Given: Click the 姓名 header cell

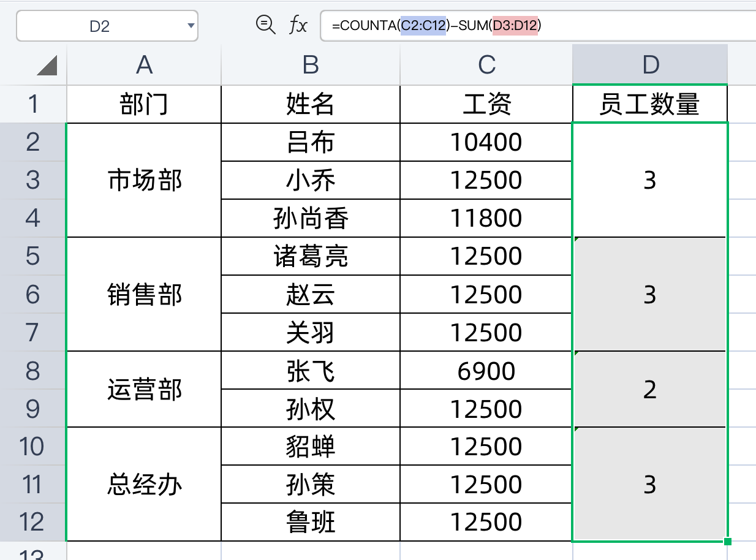Looking at the screenshot, I should [x=311, y=104].
